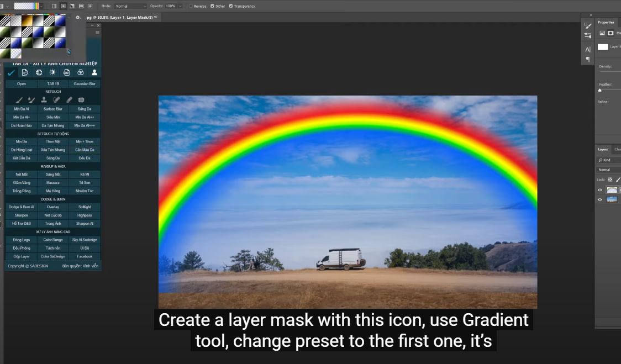Pick the first gradient preset swatch

click(x=5, y=20)
